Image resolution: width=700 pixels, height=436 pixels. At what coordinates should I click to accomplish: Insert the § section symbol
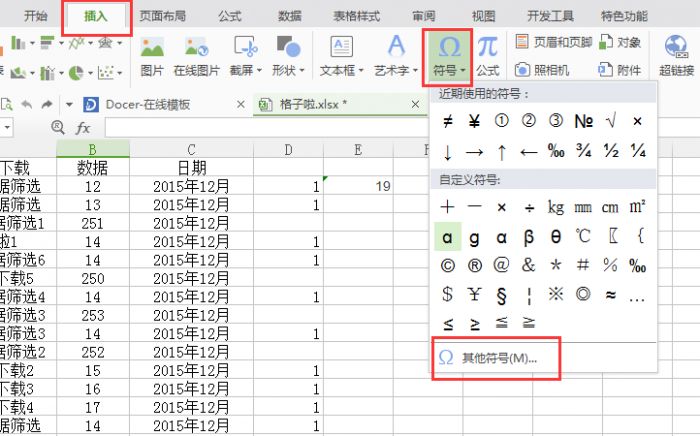501,295
